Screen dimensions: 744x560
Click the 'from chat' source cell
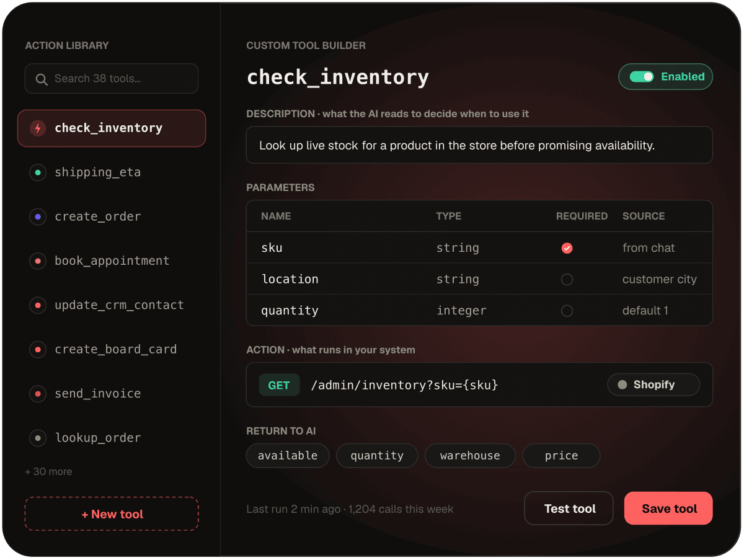(649, 248)
